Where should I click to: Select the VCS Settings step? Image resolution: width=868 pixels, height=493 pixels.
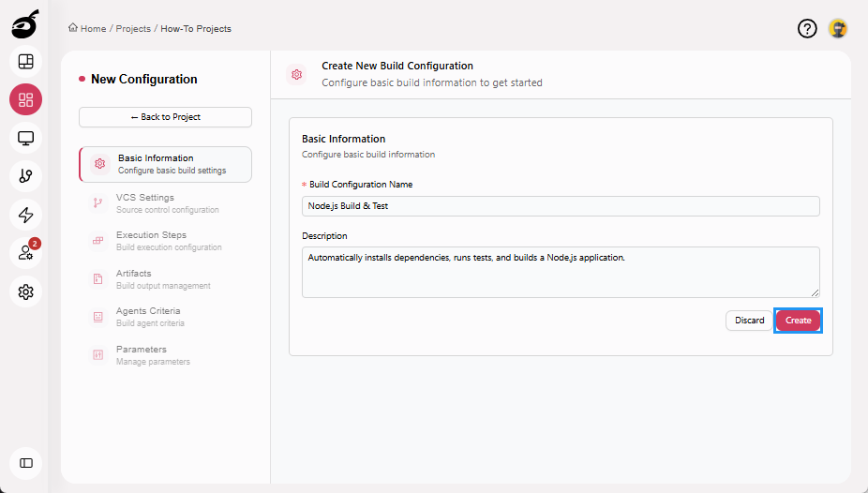(165, 203)
